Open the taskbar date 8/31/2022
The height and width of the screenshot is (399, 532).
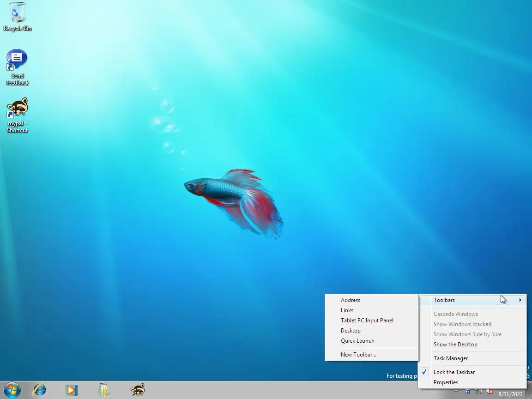pos(510,394)
